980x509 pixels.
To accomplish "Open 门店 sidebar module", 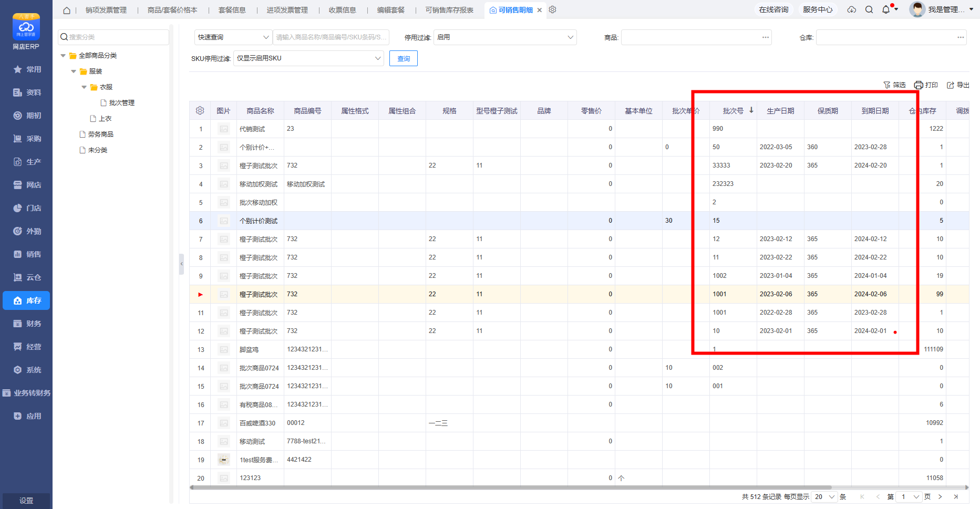I will point(26,208).
